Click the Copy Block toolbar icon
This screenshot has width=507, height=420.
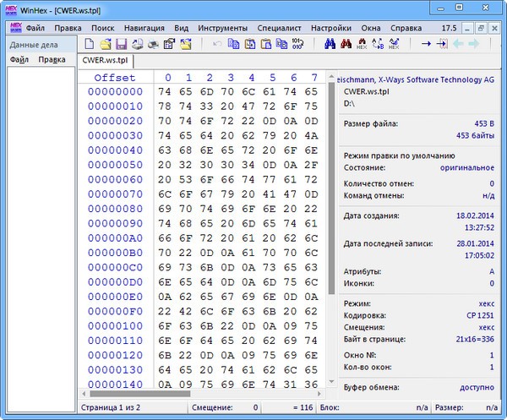point(234,43)
